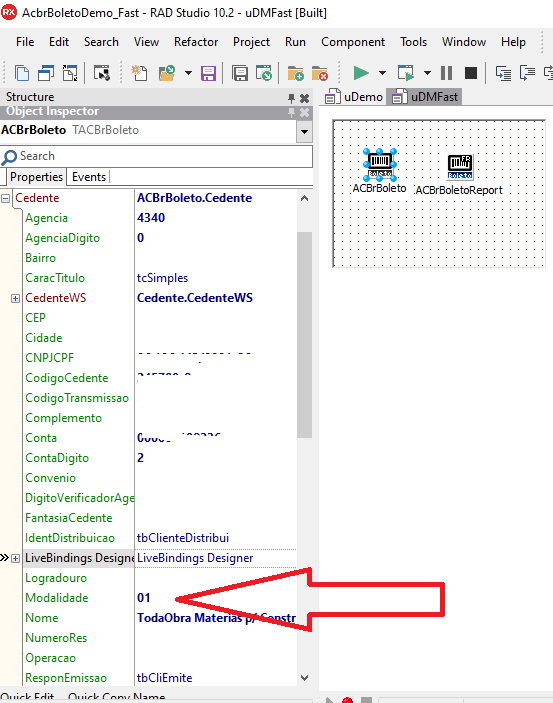Switch to the uDemo editor tab
This screenshot has width=553, height=703.
coord(354,97)
